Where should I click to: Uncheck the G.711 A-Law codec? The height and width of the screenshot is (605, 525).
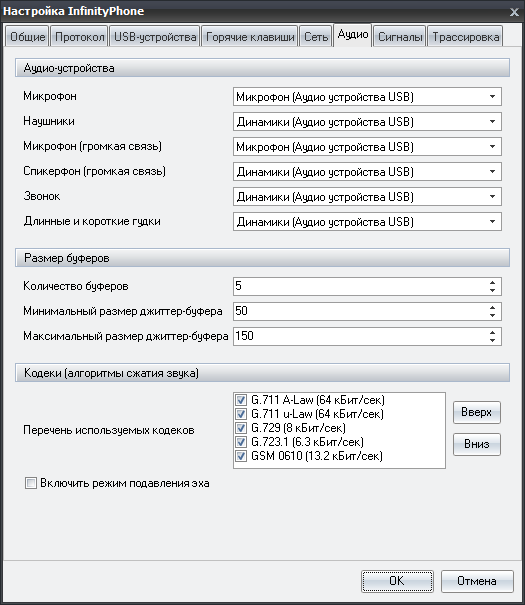tap(241, 400)
